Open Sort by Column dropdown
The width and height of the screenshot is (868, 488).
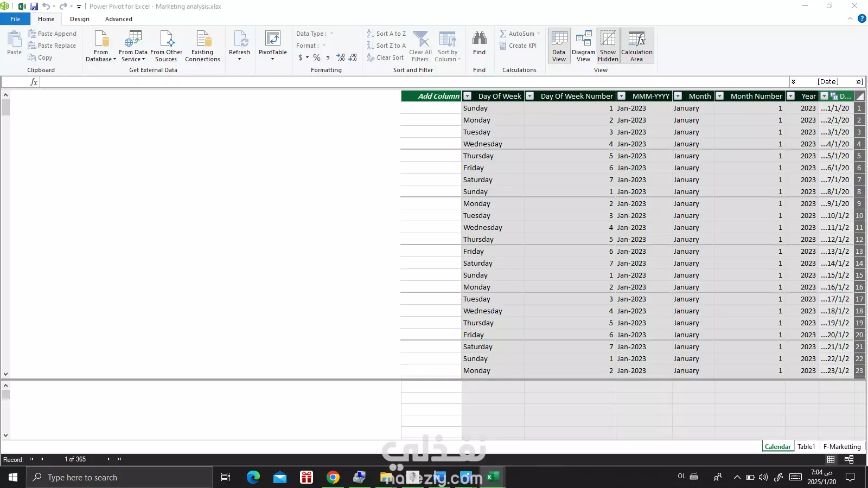pyautogui.click(x=448, y=46)
